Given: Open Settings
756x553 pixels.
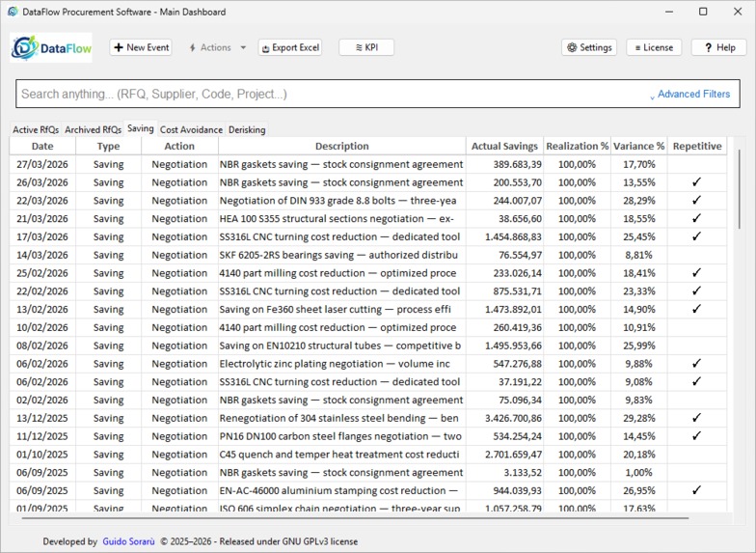Looking at the screenshot, I should click(589, 47).
